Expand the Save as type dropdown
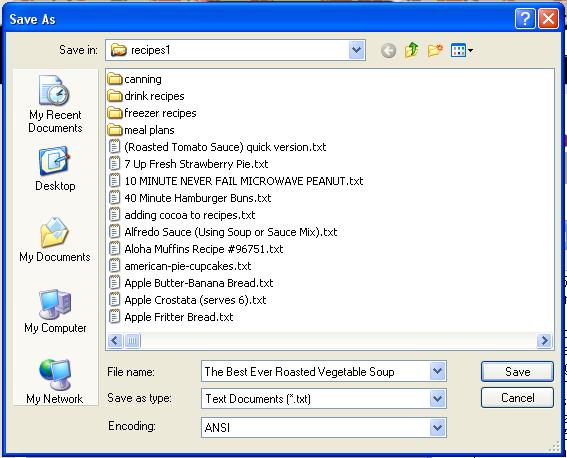The width and height of the screenshot is (567, 458). coord(438,398)
